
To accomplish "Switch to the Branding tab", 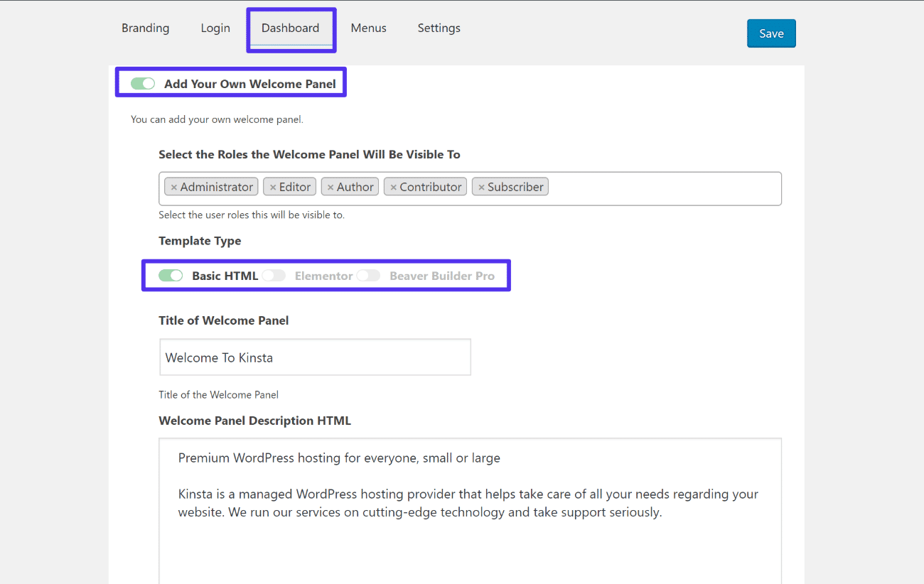I will pyautogui.click(x=145, y=28).
